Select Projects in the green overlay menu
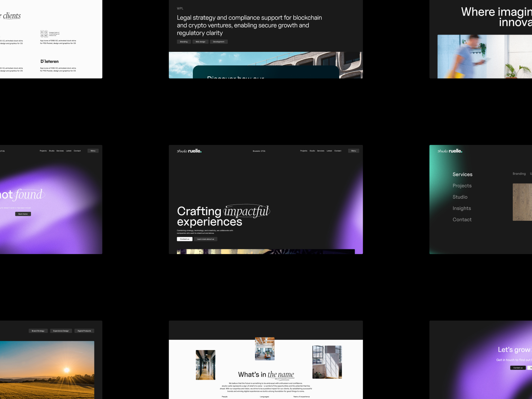The image size is (532, 399). (x=462, y=186)
